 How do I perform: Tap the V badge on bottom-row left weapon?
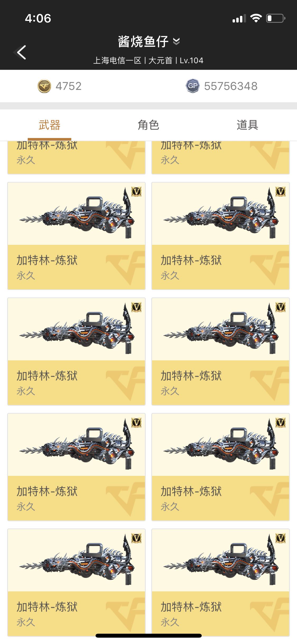136,538
